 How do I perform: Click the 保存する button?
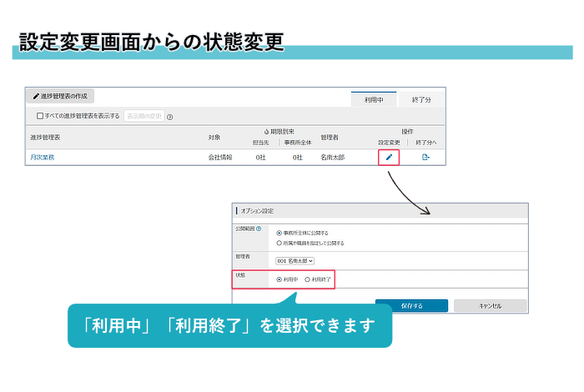pos(411,306)
